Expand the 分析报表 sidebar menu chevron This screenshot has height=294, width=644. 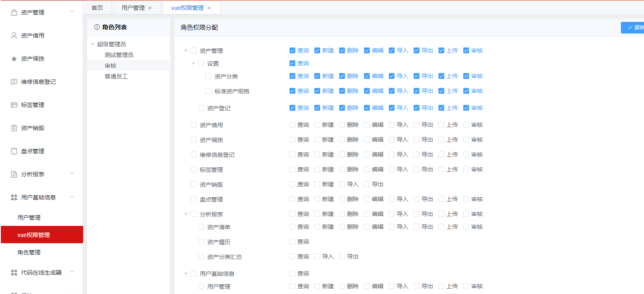(72, 174)
